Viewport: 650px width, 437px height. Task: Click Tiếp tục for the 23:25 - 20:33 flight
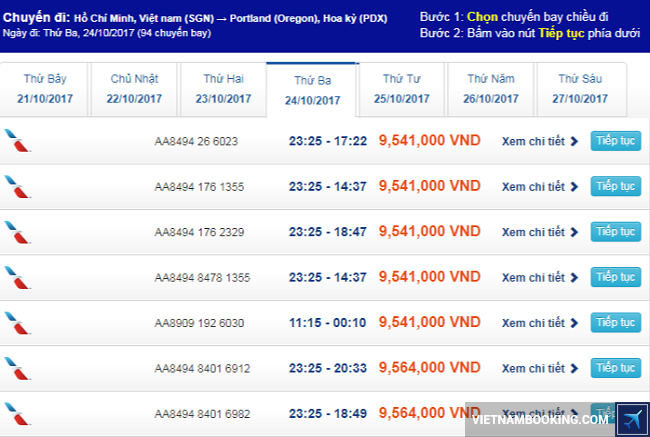click(x=615, y=368)
